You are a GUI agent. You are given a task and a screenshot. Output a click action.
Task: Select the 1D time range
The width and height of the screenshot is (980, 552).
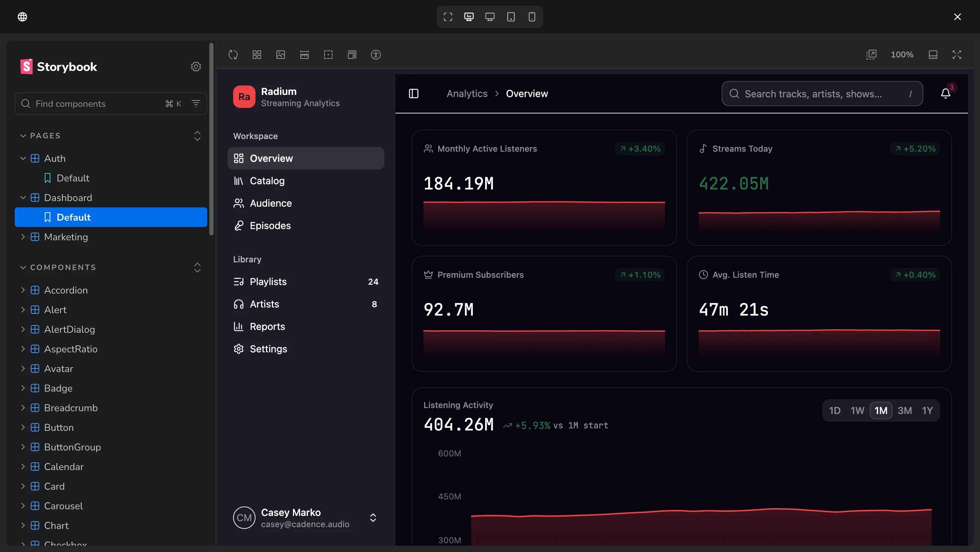click(x=835, y=410)
